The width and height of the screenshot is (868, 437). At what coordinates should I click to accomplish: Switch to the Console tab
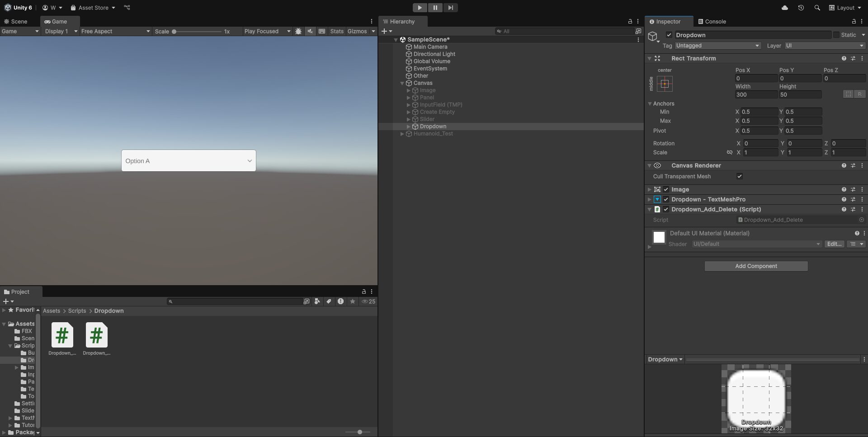click(x=712, y=21)
